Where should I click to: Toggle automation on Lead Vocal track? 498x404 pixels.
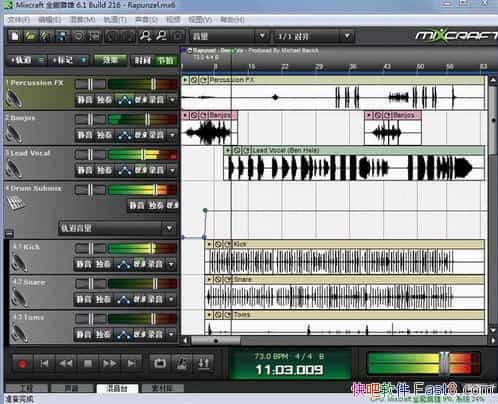[x=124, y=170]
